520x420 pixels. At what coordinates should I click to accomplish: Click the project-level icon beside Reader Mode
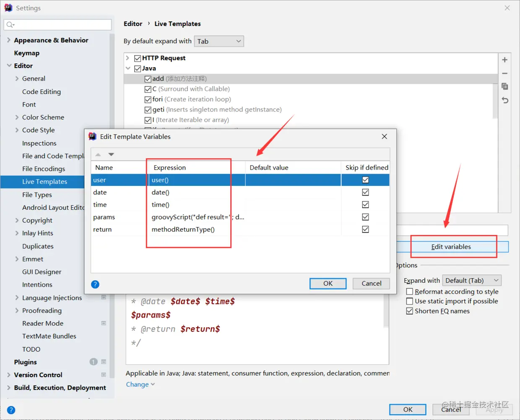pos(104,323)
